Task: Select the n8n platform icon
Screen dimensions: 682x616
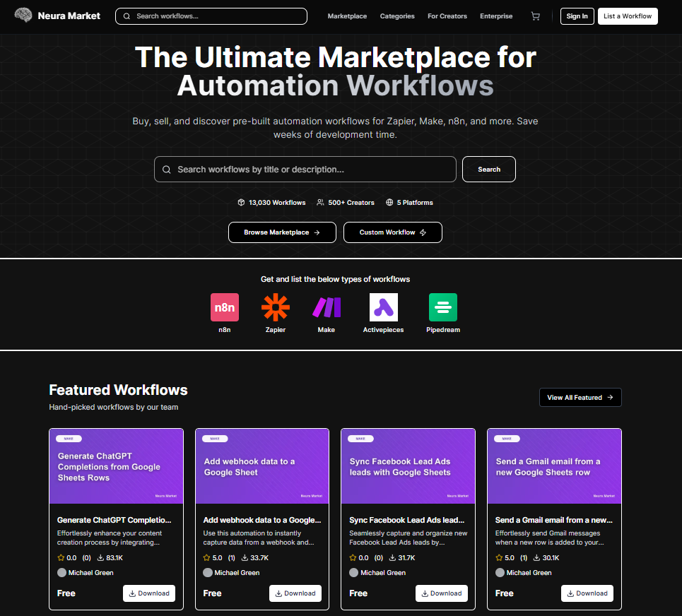Action: [x=225, y=307]
